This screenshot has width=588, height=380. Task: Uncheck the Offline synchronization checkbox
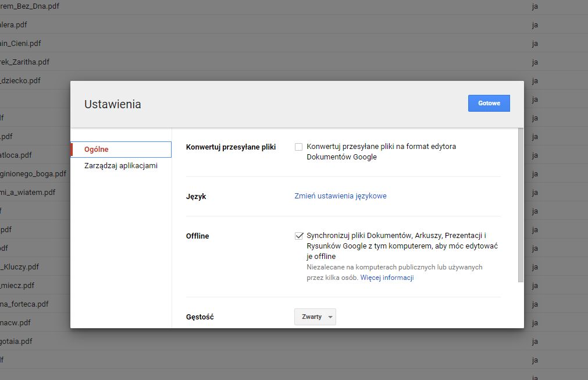[x=299, y=236]
